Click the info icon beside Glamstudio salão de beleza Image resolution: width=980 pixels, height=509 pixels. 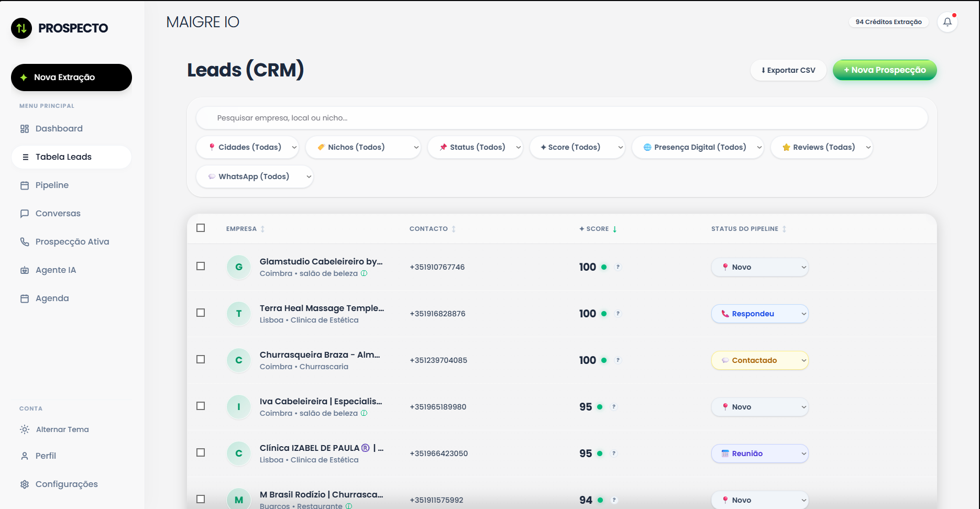[364, 273]
